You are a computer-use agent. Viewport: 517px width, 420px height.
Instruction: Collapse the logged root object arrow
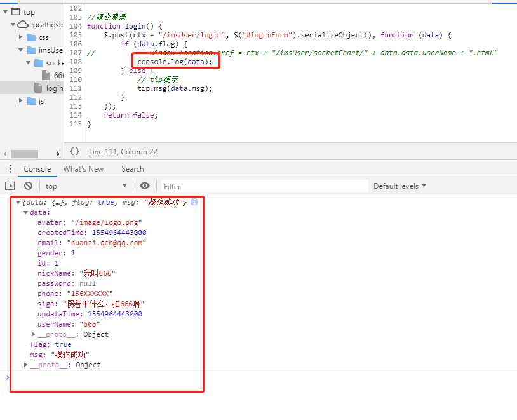pos(18,202)
